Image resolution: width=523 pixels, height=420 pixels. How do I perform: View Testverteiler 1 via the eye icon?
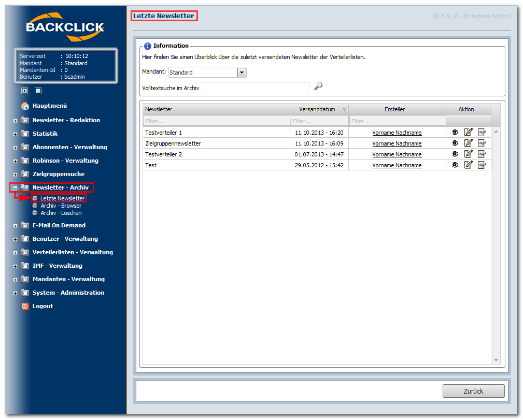coord(455,133)
